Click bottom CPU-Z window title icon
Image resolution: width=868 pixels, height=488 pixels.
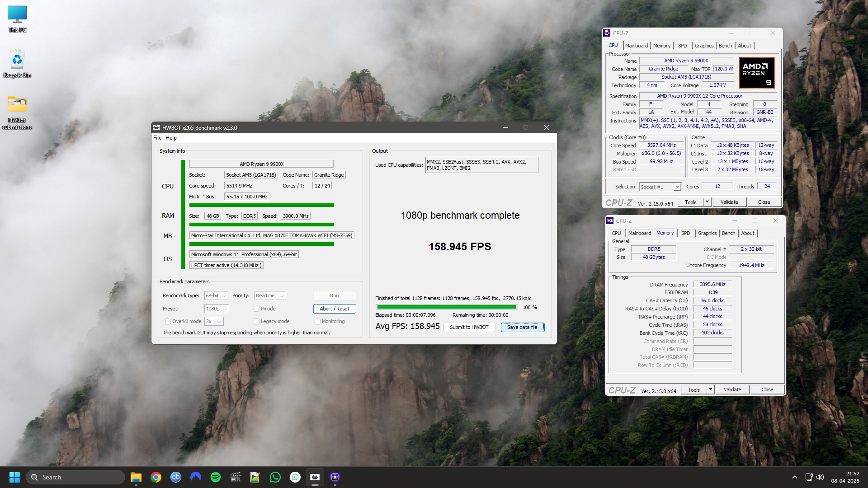(610, 221)
